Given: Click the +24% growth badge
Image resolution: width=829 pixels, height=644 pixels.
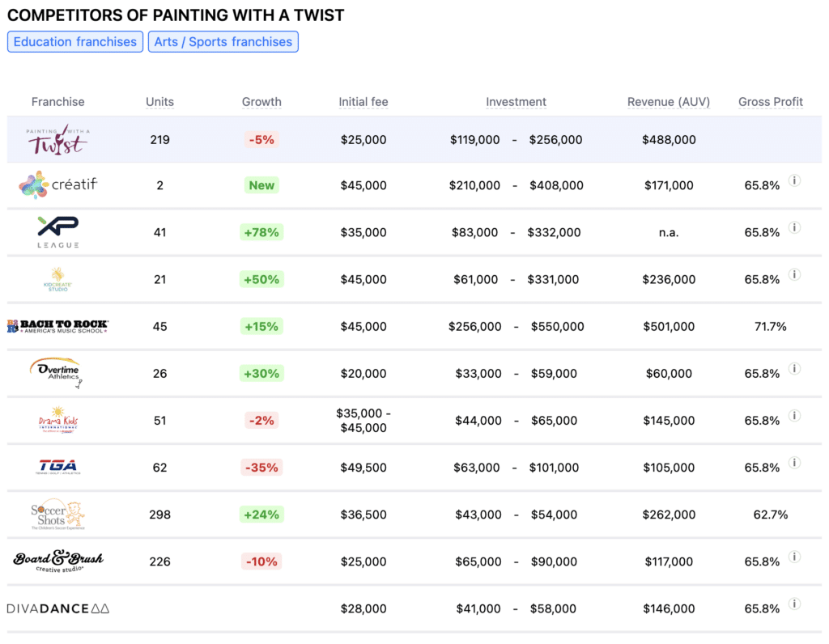Looking at the screenshot, I should coord(261,514).
